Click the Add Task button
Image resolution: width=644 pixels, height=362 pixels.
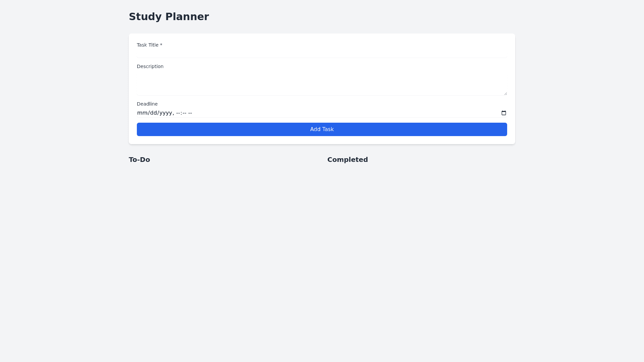[x=322, y=129]
